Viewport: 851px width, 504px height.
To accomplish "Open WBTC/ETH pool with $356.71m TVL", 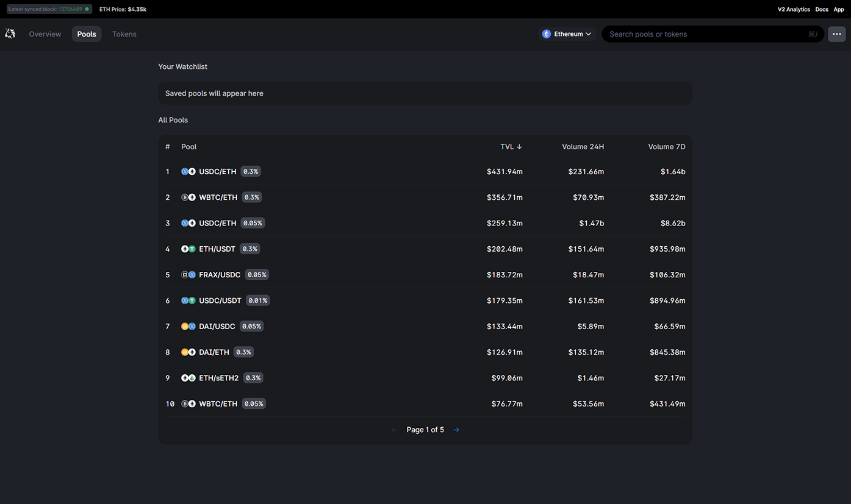I will click(425, 197).
